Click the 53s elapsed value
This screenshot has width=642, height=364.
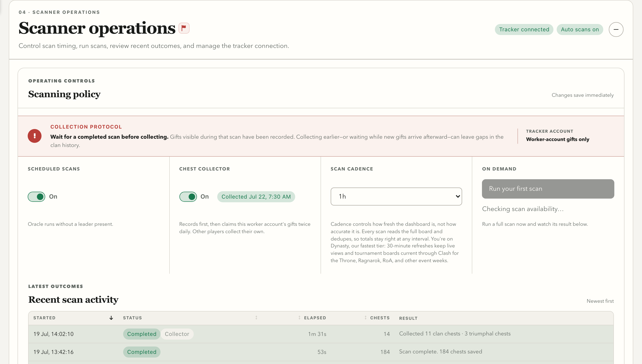(x=322, y=352)
